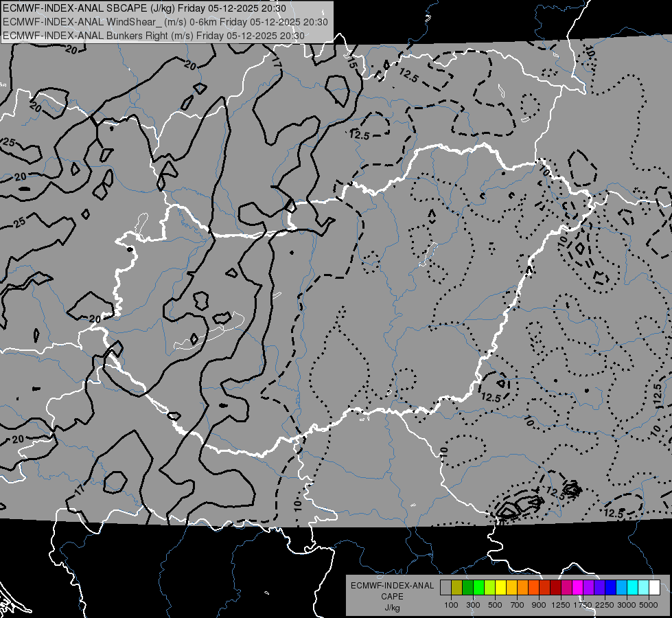Click the WindShear 0-6km title line
The width and height of the screenshot is (672, 618).
pos(165,22)
